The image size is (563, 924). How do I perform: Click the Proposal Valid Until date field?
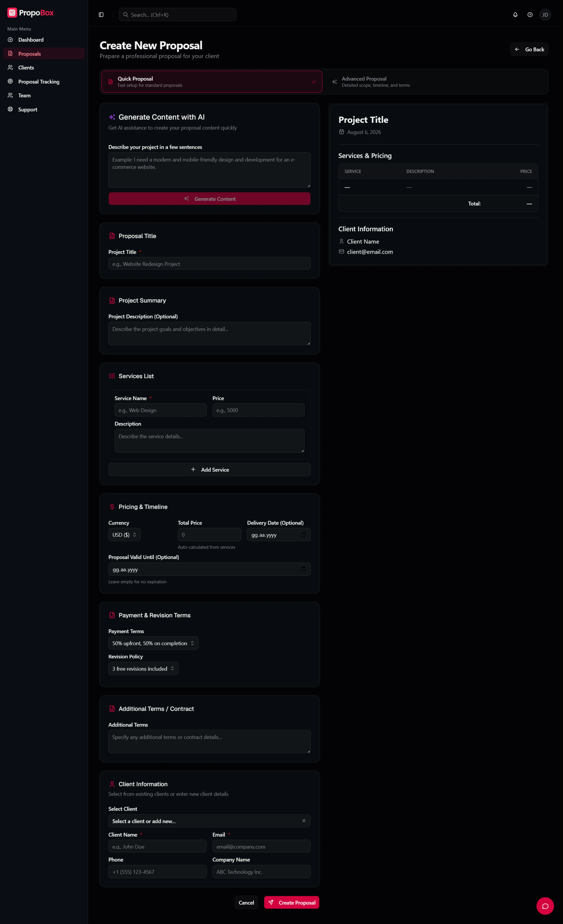pos(209,569)
